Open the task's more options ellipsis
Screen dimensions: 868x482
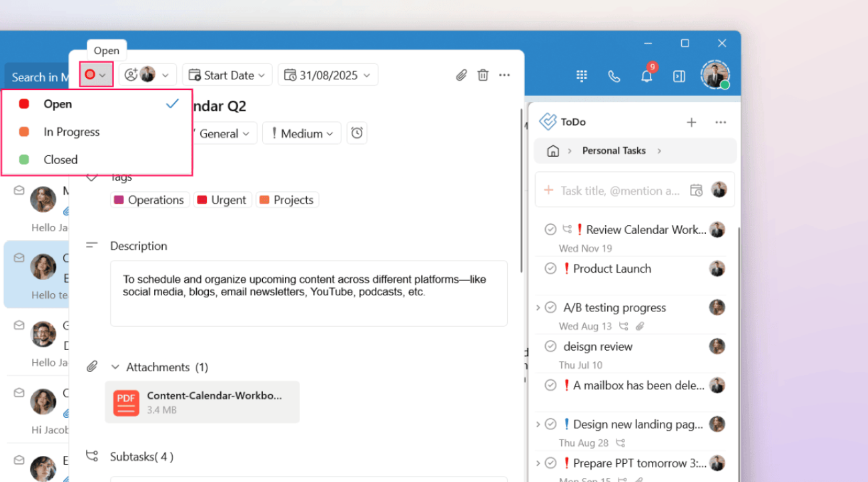(x=504, y=75)
